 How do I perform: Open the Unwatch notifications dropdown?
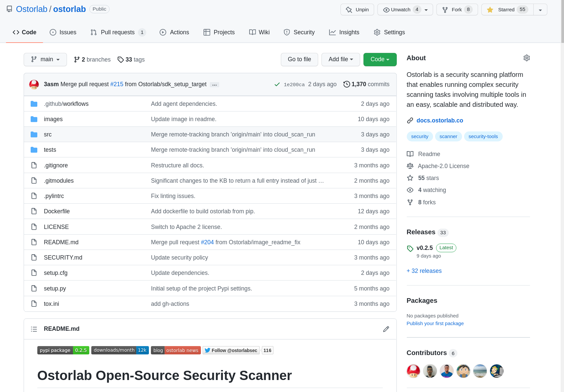click(x=405, y=10)
